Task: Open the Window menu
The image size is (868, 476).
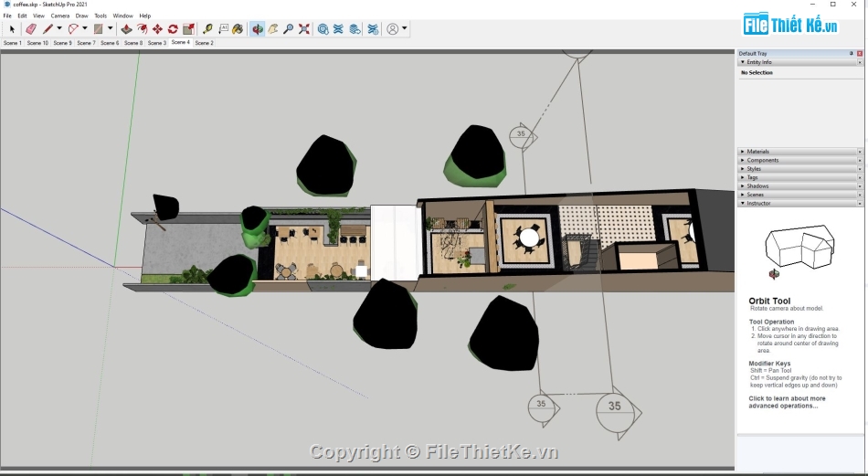Action: pyautogui.click(x=123, y=16)
